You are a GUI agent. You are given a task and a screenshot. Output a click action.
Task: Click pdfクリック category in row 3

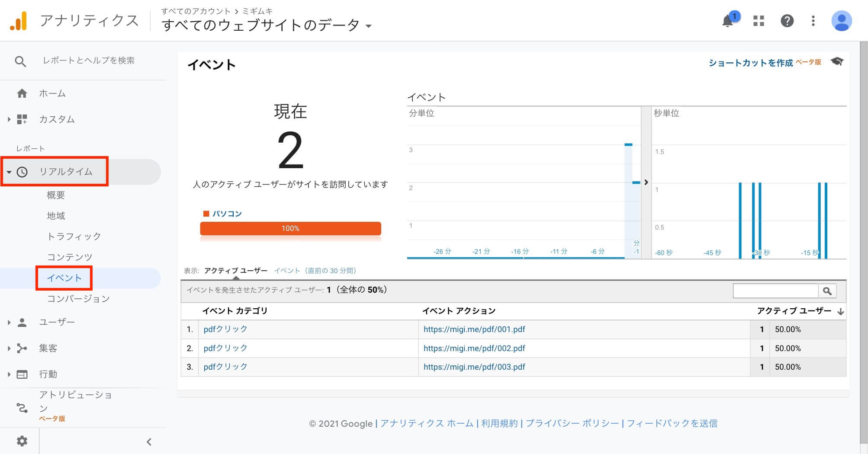coord(225,367)
